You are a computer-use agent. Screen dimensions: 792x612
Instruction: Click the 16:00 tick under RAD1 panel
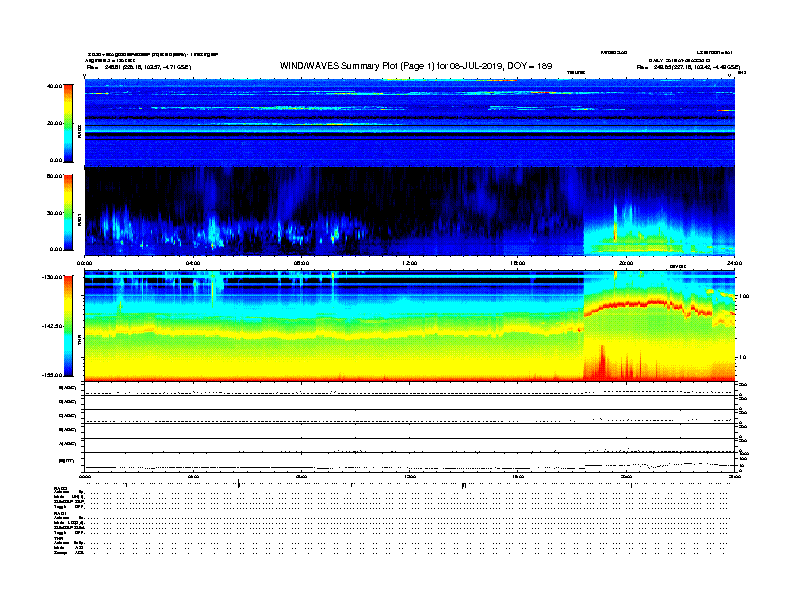(x=518, y=263)
